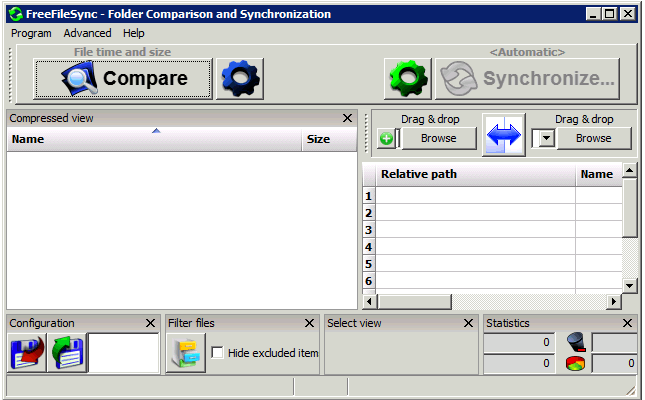
Task: Sort by Name column in Compressed view
Action: [x=154, y=139]
